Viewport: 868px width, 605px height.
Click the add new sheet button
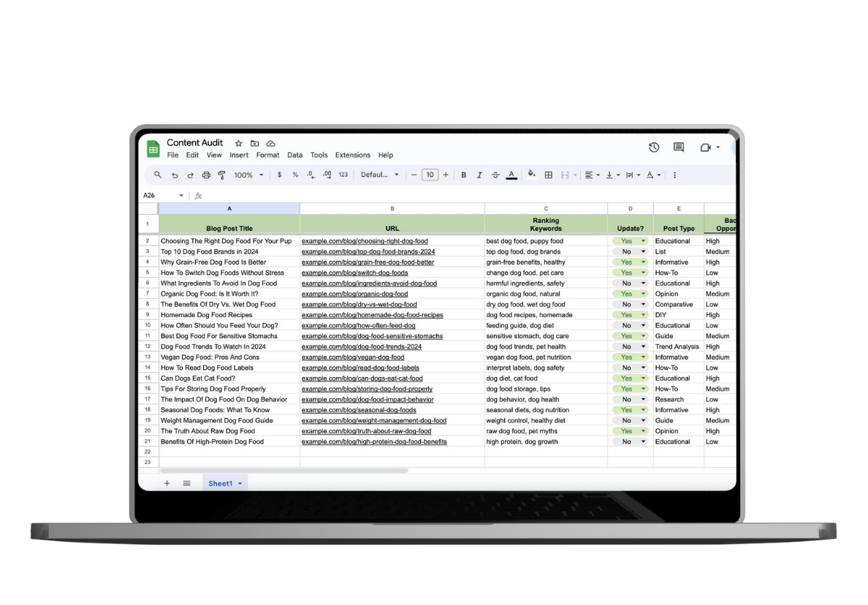click(167, 484)
